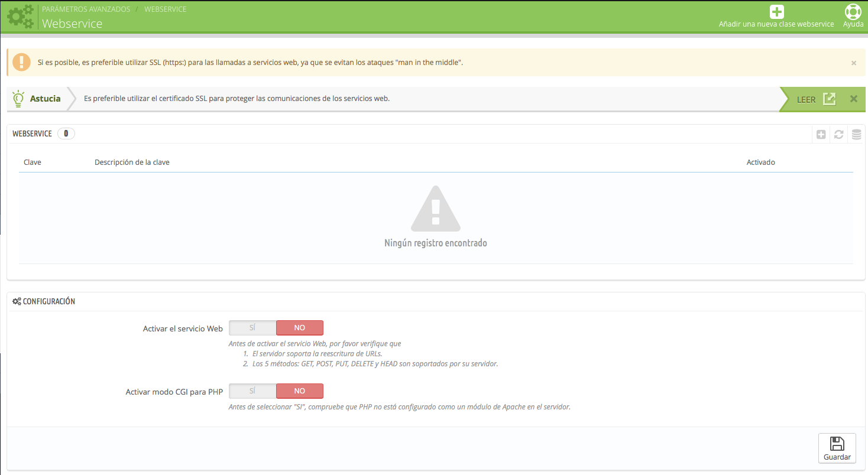This screenshot has width=868, height=475.
Task: Open Parámetros Avanzados breadcrumb
Action: tap(86, 9)
